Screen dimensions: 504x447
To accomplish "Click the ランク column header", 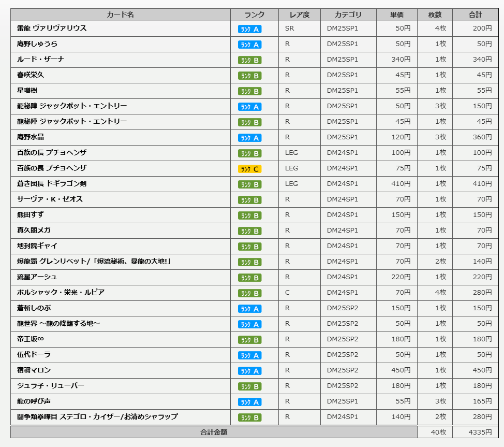I will pyautogui.click(x=254, y=15).
